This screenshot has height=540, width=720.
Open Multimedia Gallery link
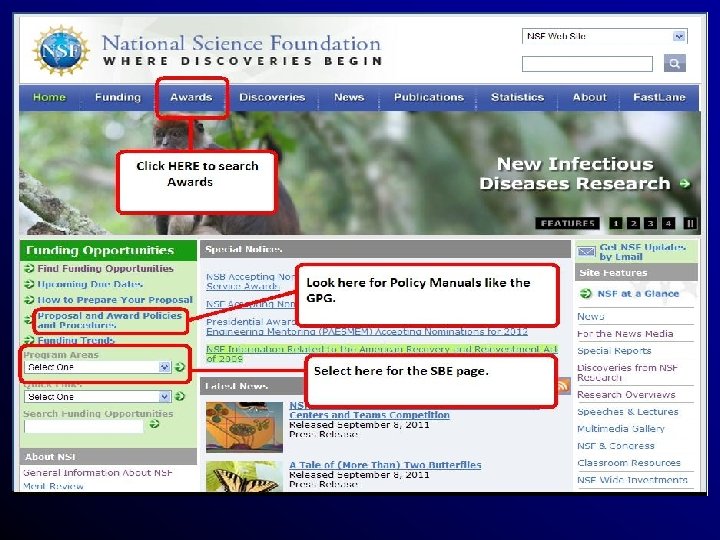[621, 429]
